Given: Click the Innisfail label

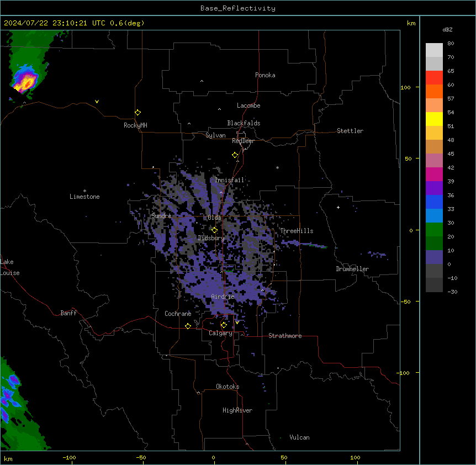Looking at the screenshot, I should 230,180.
